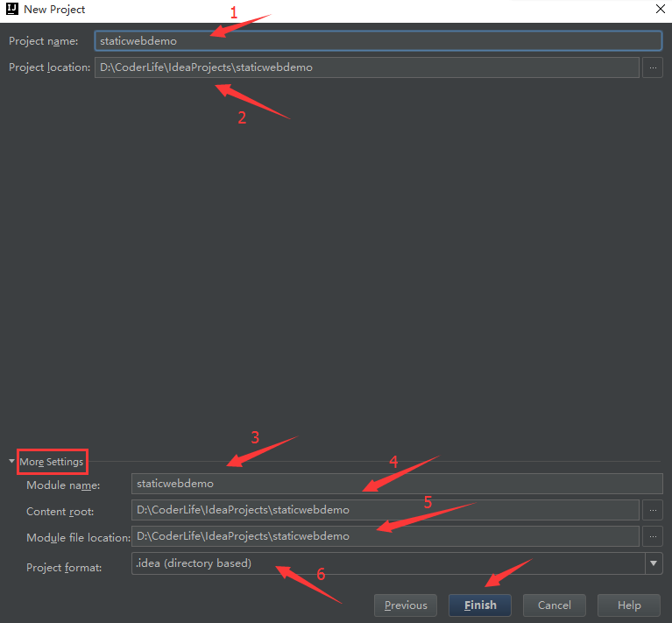Click into the Project location path field
This screenshot has width=672, height=623.
pyautogui.click(x=366, y=67)
